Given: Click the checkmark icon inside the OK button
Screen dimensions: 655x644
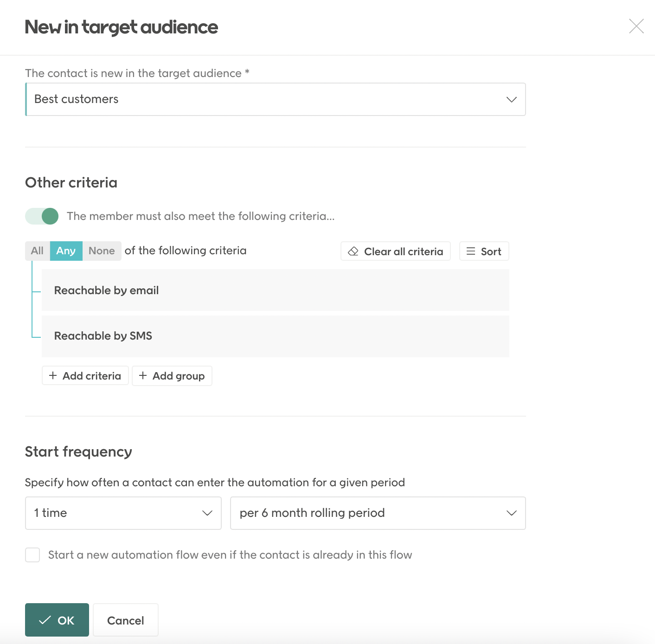Looking at the screenshot, I should click(46, 619).
